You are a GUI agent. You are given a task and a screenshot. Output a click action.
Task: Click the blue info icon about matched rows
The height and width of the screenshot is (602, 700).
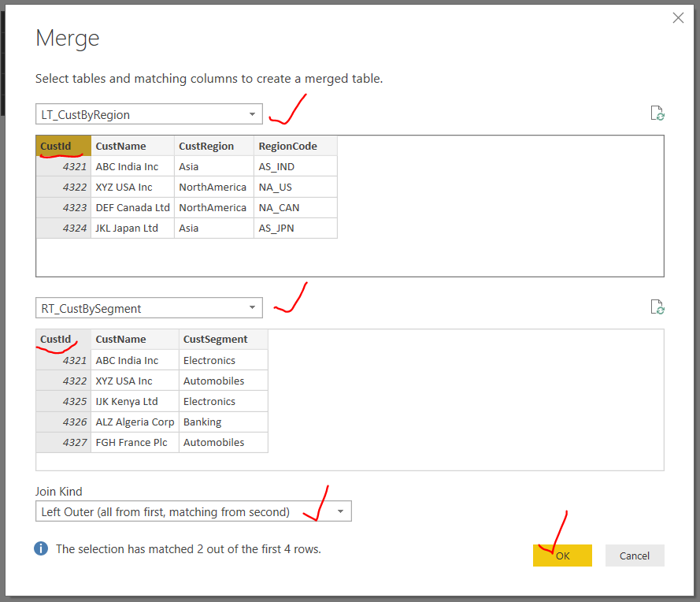40,548
